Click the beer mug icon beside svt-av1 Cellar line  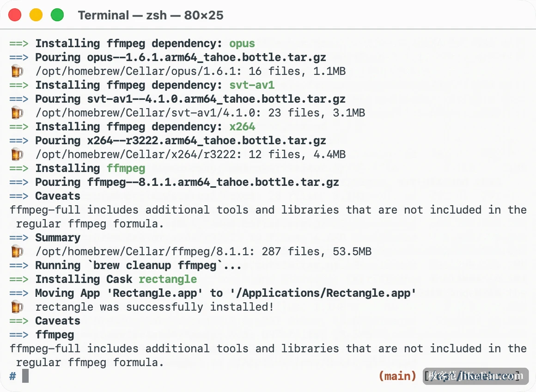coord(17,112)
